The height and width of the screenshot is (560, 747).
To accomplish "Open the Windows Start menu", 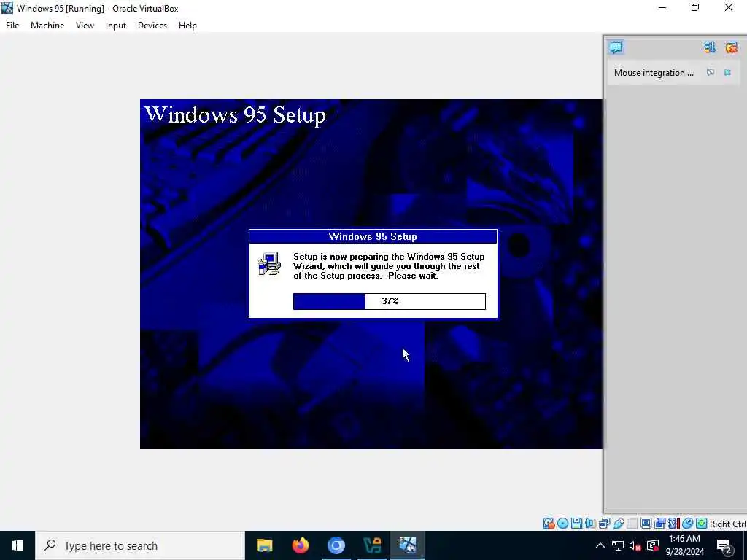I will click(18, 545).
